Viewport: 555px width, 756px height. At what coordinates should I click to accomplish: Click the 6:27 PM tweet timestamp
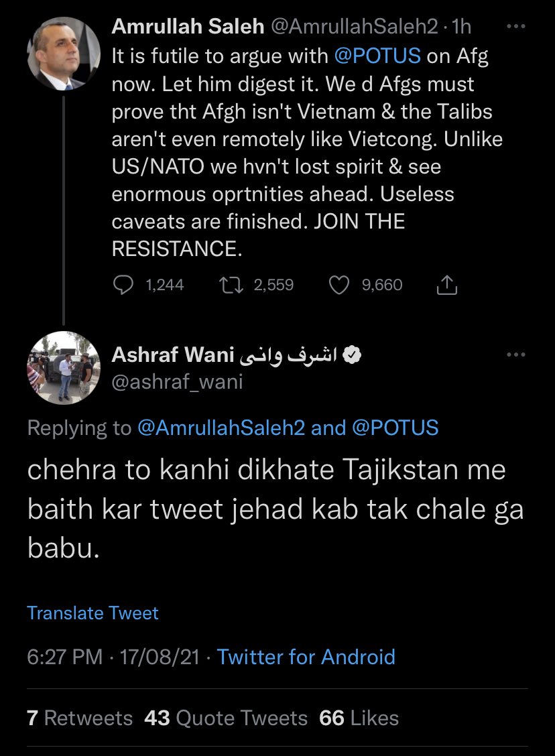coord(65,657)
